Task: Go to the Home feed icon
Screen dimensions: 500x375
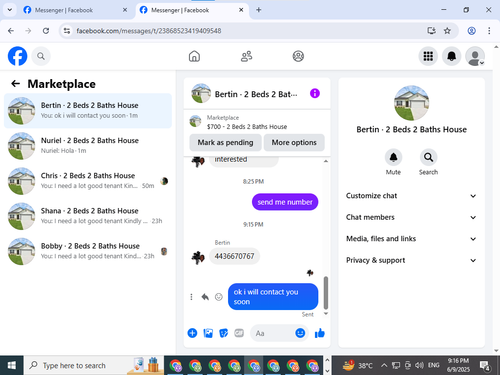Action: (194, 56)
